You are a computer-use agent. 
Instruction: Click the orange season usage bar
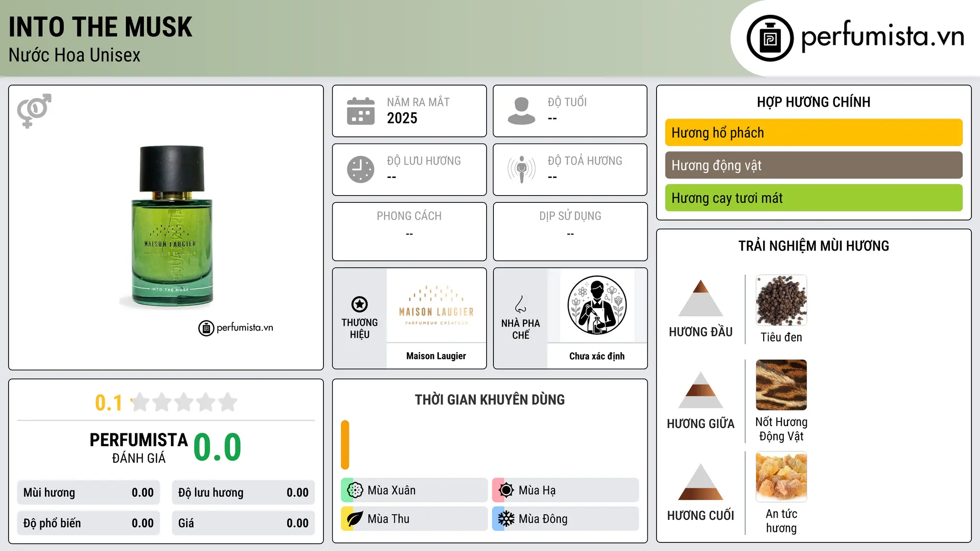[x=345, y=445]
